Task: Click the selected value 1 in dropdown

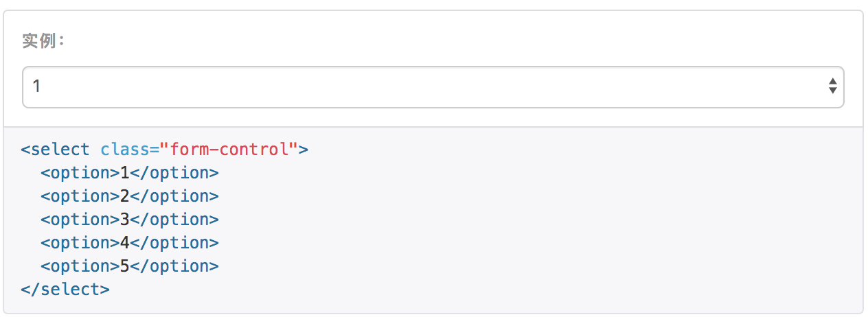Action: 36,87
